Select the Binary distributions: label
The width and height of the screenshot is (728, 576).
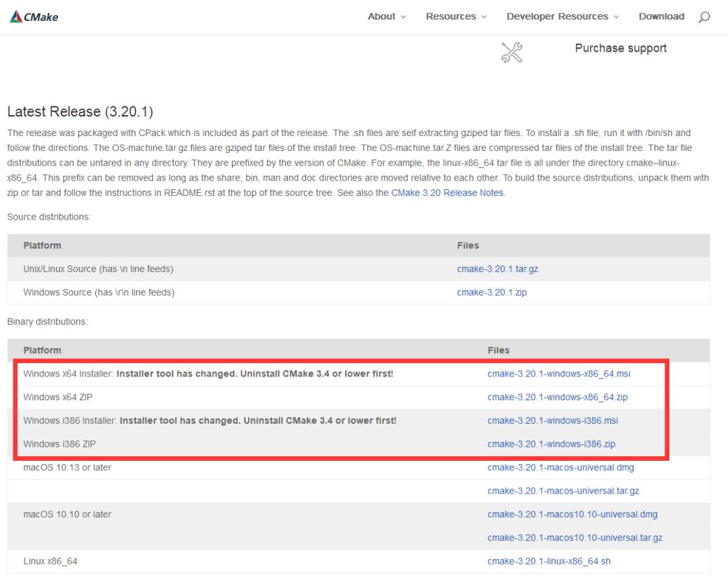(47, 321)
